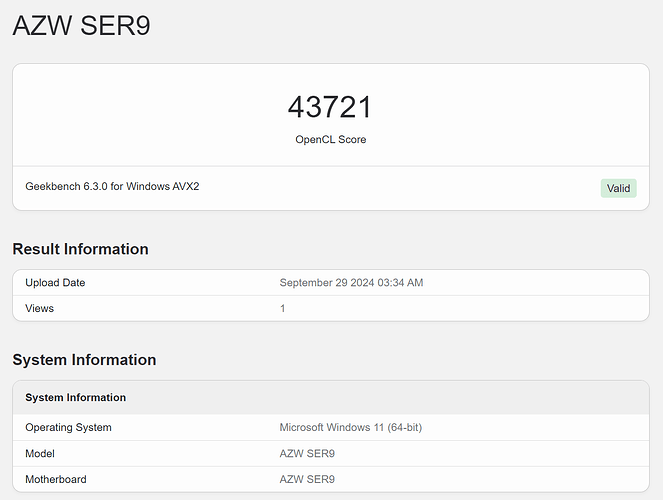
Task: Click the Result Information heading
Action: click(80, 249)
